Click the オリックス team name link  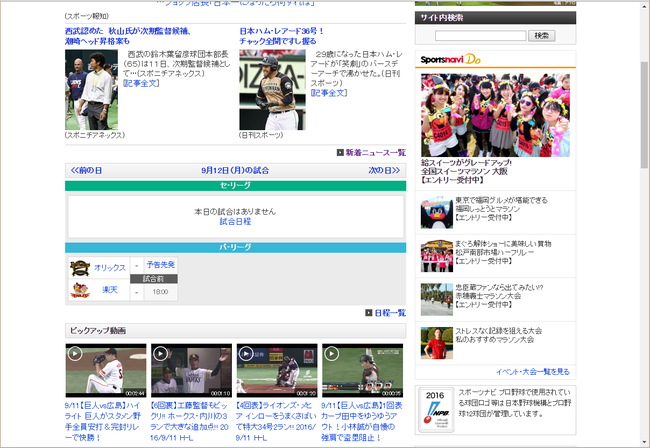coord(110,268)
